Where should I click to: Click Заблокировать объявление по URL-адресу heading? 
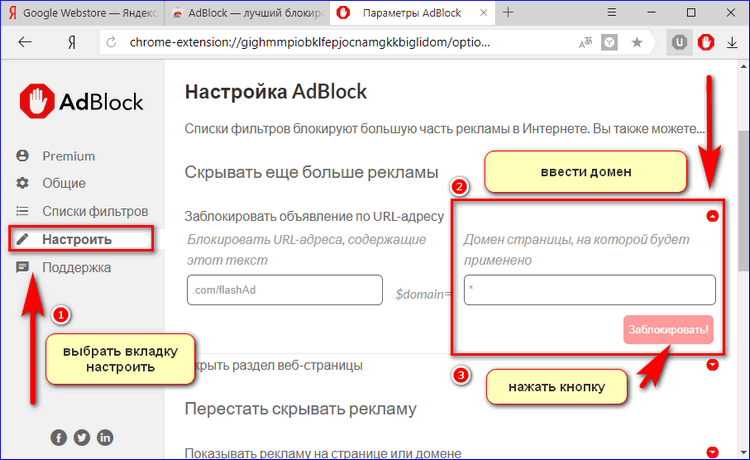coord(314,216)
